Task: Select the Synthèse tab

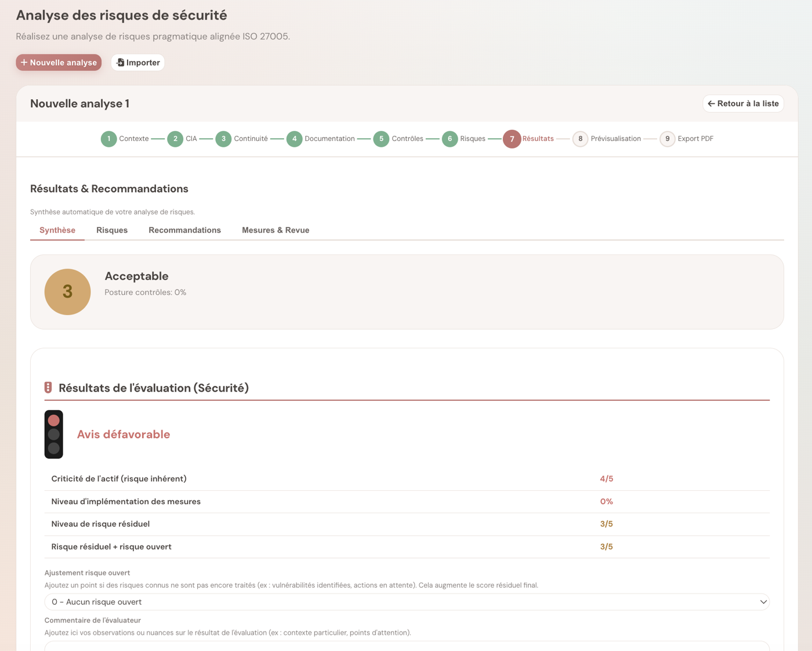Action: point(57,230)
